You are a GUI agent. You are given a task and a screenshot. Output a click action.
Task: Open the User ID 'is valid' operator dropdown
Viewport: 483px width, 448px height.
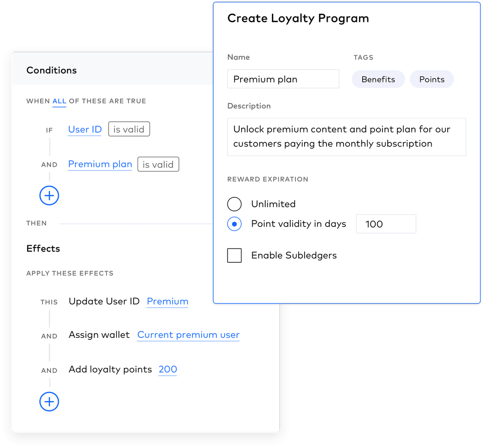click(129, 129)
